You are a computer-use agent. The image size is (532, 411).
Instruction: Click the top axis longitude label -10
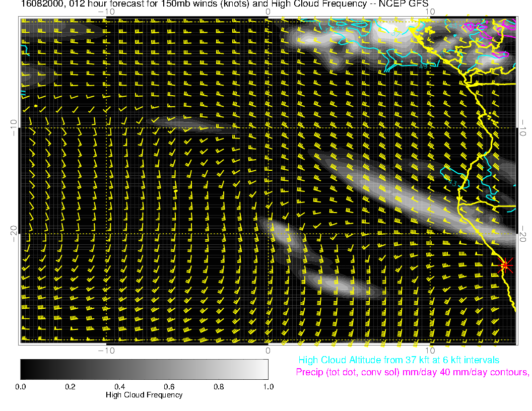click(106, 11)
